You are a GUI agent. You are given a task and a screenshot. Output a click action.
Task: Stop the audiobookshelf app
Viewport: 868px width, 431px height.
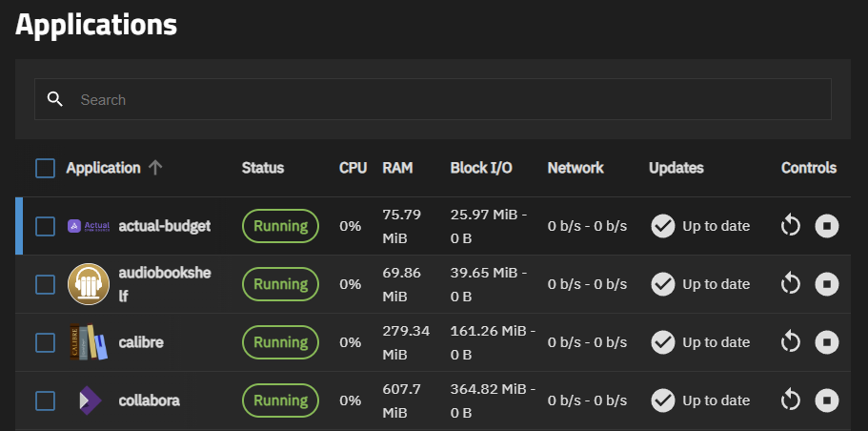click(x=827, y=284)
